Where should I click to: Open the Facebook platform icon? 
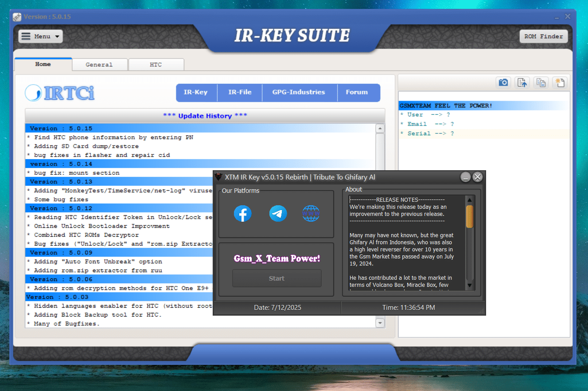(242, 214)
